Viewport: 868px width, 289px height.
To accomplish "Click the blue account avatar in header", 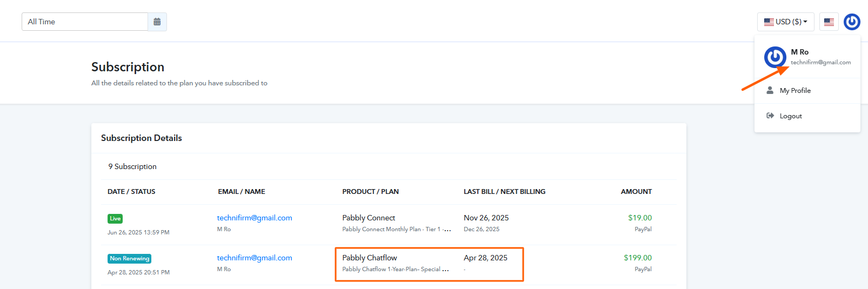I will 852,22.
